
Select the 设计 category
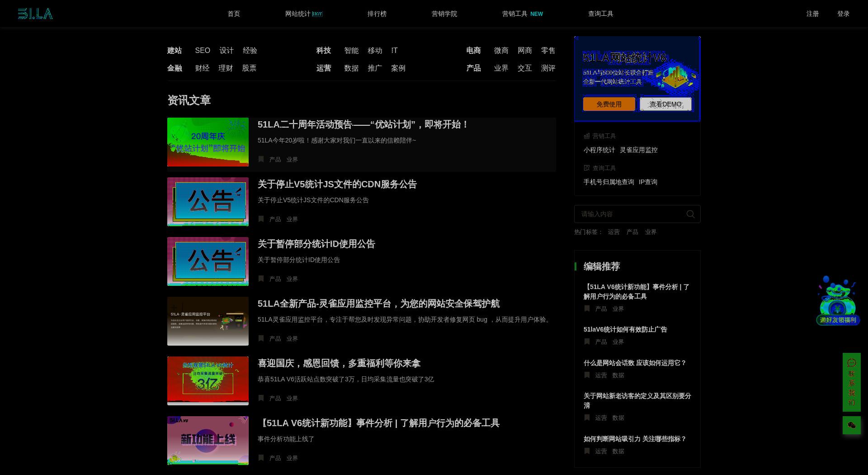[226, 50]
